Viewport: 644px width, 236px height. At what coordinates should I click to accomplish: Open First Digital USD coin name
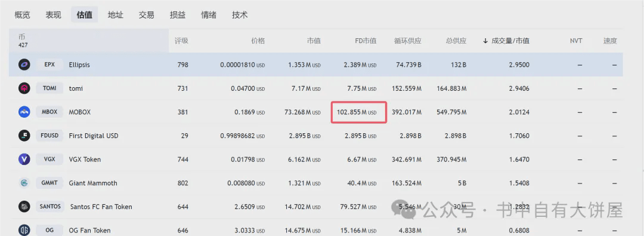(94, 136)
